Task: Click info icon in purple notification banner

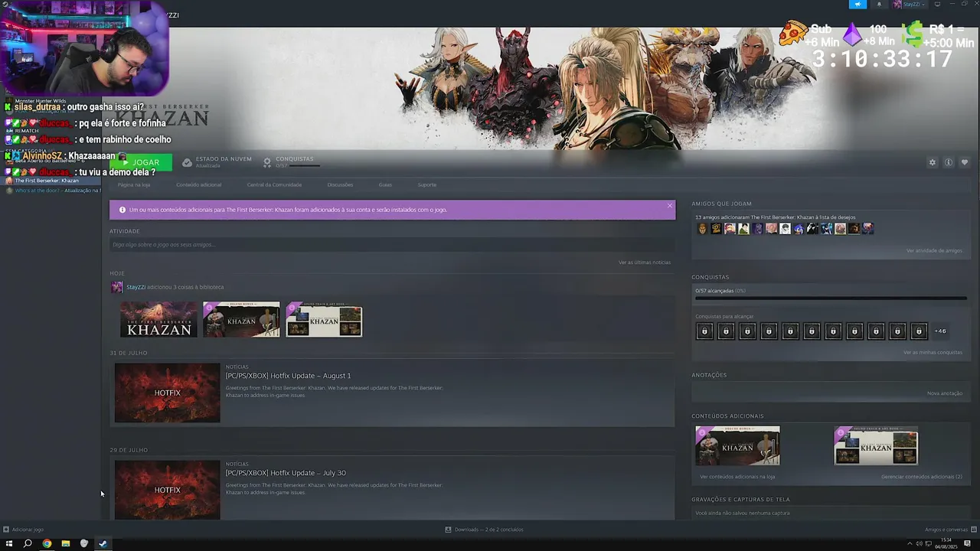Action: pyautogui.click(x=122, y=210)
